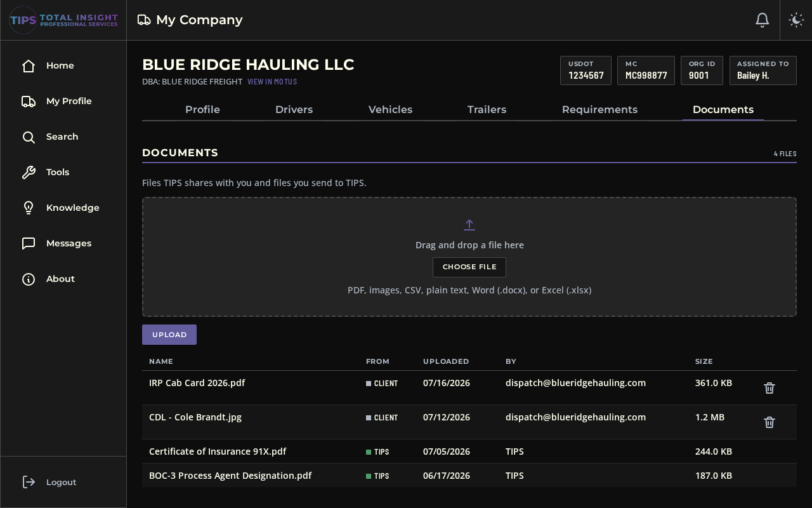
Task: Open the notifications bell
Action: 763,20
